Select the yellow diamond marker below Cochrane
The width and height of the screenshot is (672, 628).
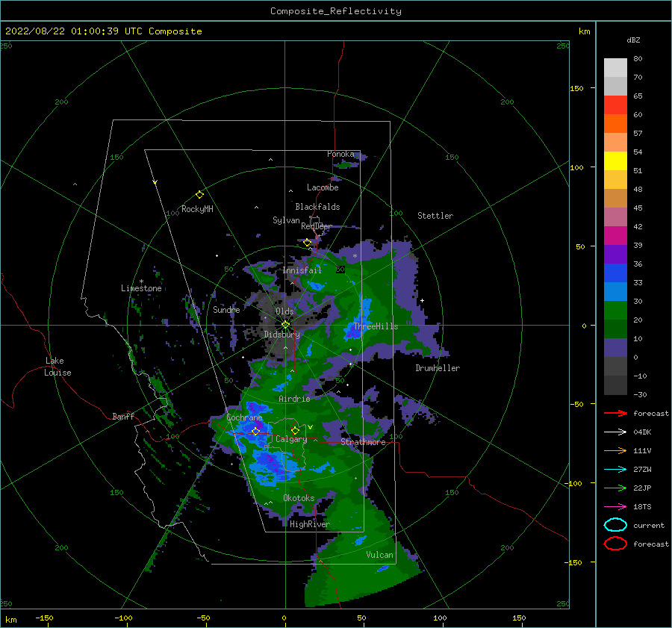pos(256,431)
